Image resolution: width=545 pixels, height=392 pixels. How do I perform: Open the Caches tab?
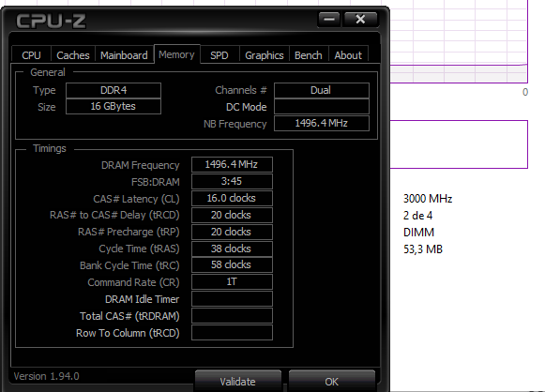[x=73, y=55]
